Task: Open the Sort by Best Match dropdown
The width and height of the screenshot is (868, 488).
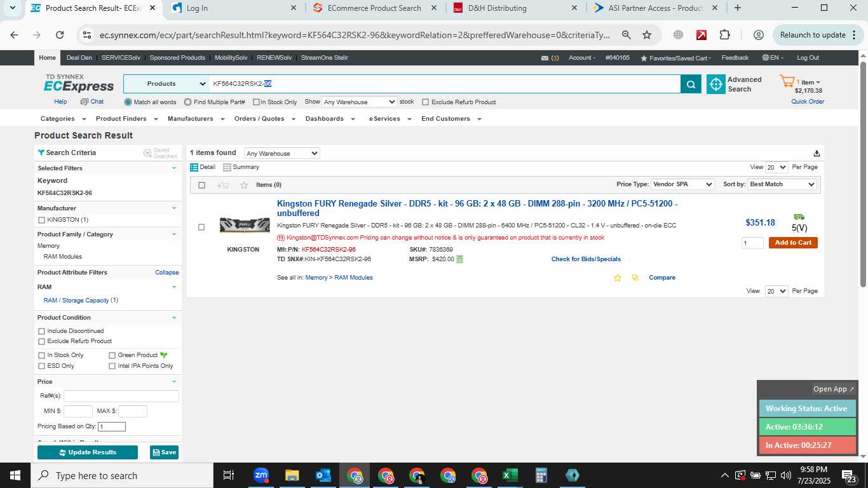Action: click(x=782, y=184)
